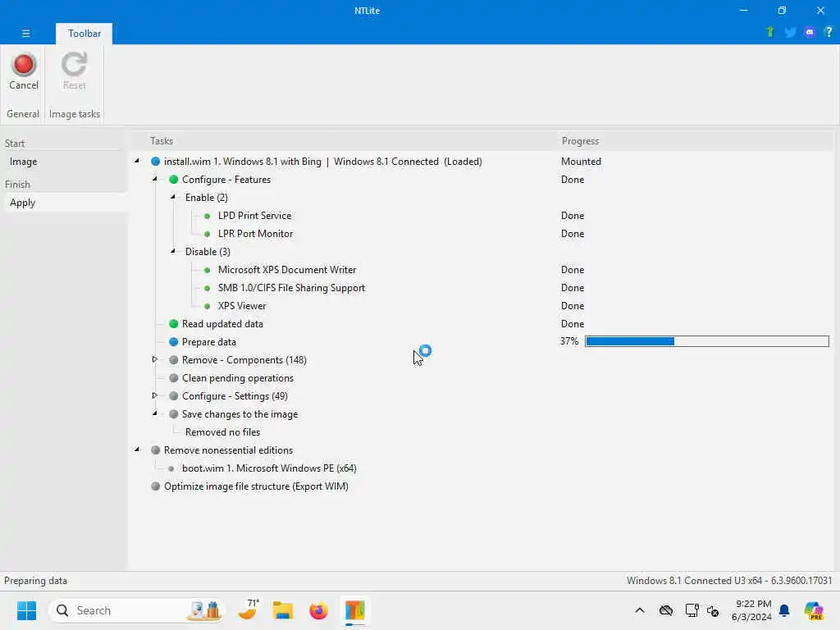840x630 pixels.
Task: Select the Read updated data row
Action: click(222, 324)
